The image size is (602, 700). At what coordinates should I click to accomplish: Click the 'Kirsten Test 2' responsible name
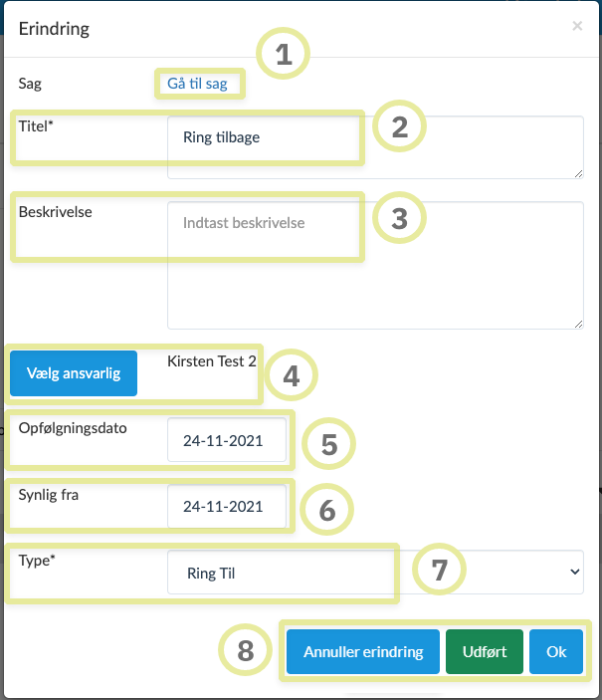(x=212, y=360)
